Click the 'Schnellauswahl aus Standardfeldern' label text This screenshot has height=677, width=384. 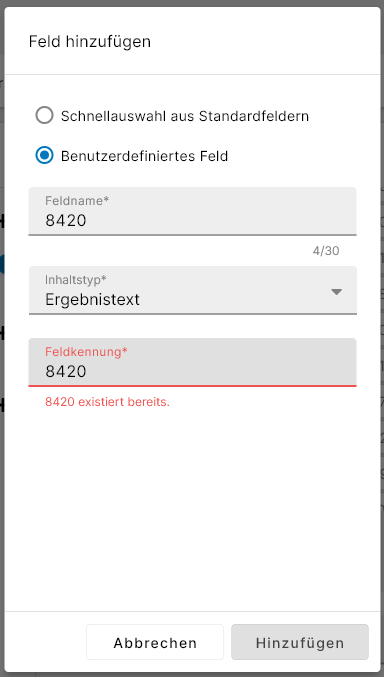[184, 116]
